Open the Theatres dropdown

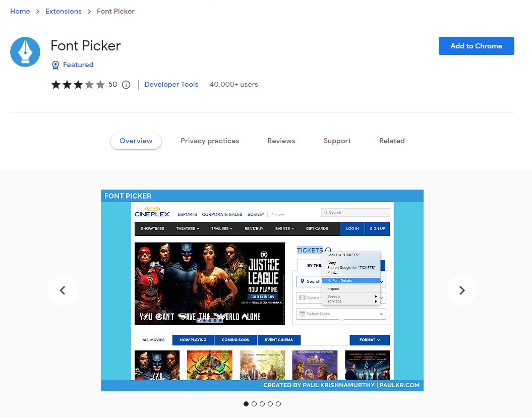187,228
